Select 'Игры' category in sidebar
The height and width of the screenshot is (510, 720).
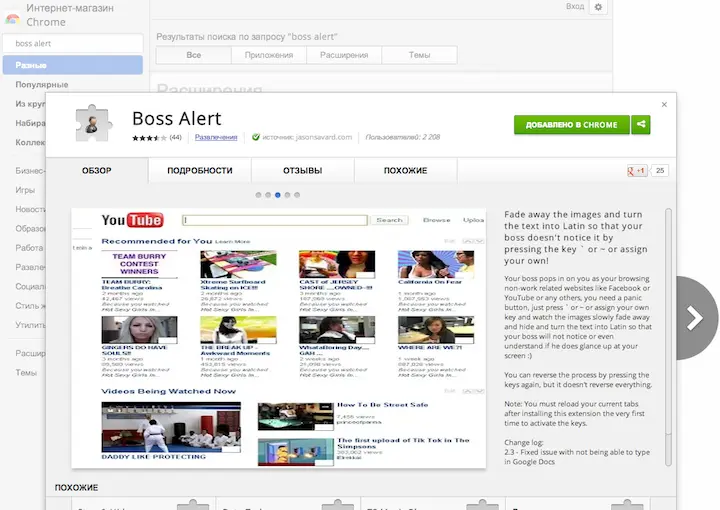click(25, 190)
